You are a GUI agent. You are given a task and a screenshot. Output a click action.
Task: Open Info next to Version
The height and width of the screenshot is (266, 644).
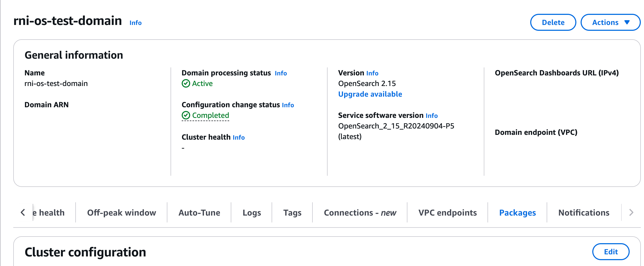click(372, 73)
